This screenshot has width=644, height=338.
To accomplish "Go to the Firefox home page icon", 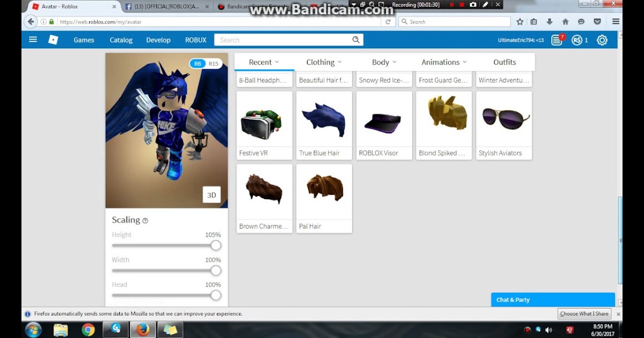I will tap(565, 22).
